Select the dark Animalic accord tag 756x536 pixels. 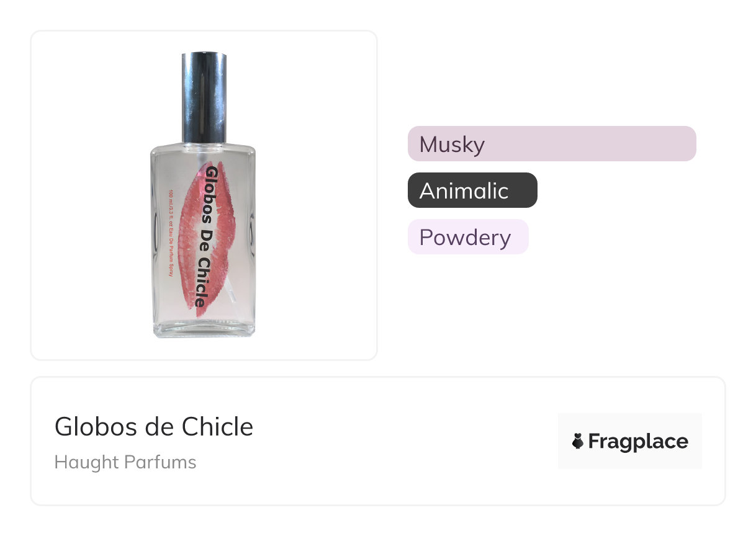[x=472, y=190]
